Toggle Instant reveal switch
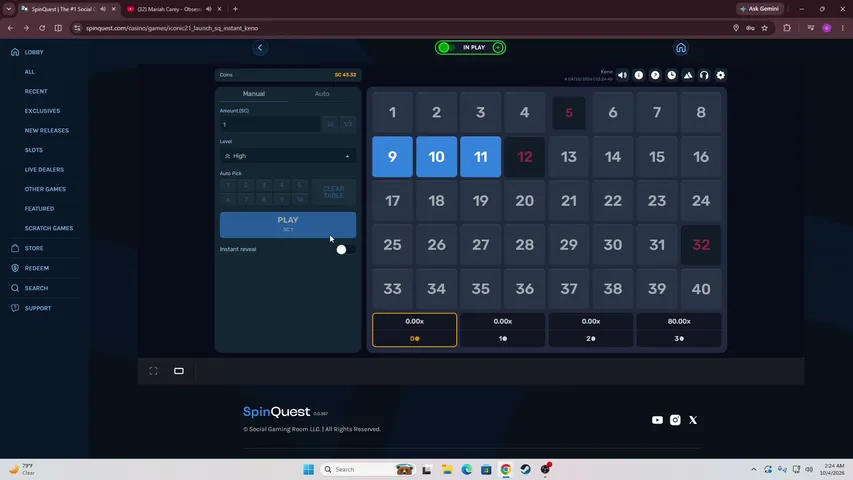The width and height of the screenshot is (853, 480). pos(345,249)
